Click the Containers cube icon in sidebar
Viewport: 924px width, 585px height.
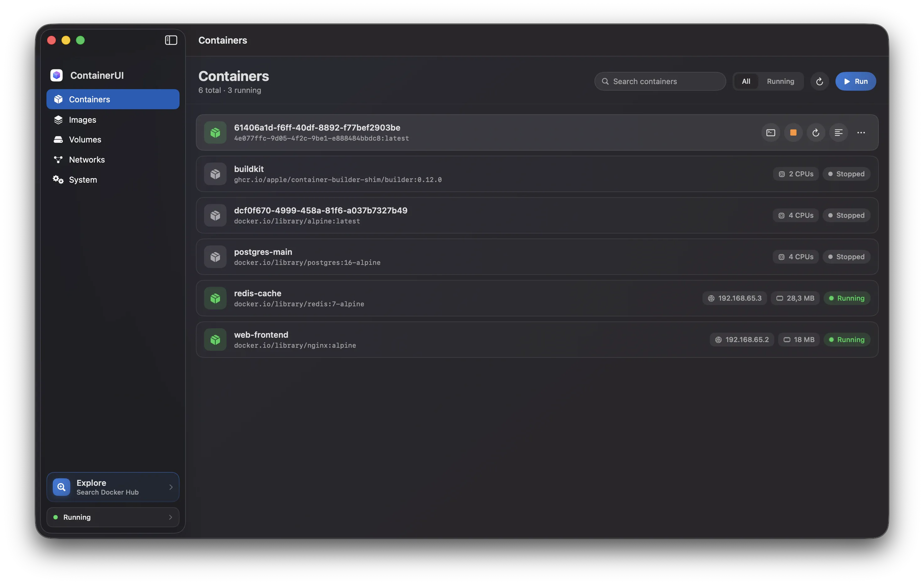[x=58, y=99]
